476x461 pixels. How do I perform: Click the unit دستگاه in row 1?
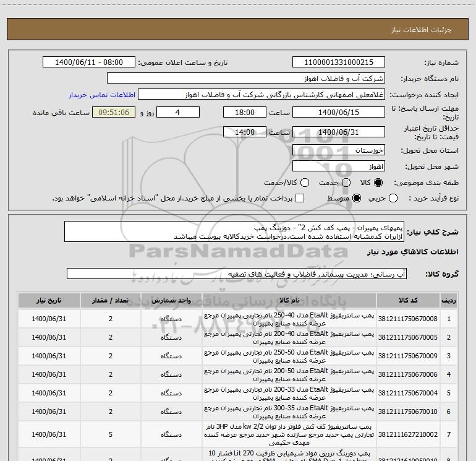point(171,319)
